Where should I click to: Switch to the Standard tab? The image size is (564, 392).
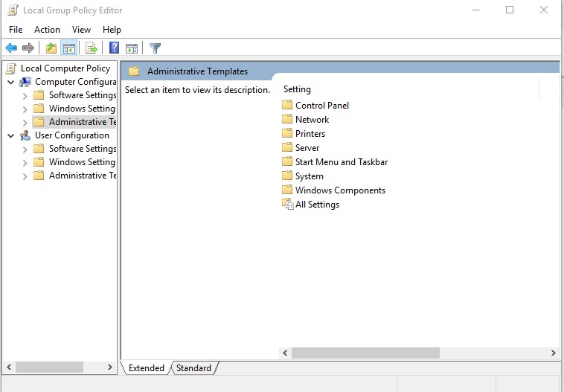click(193, 368)
